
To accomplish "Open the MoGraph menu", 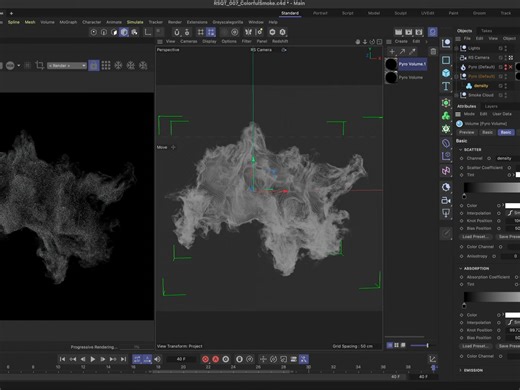I will click(68, 22).
